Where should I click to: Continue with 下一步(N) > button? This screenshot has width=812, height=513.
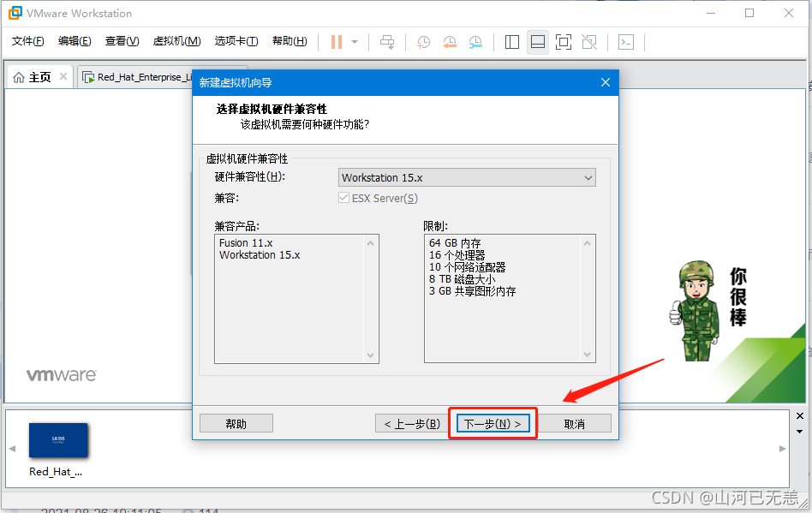[x=493, y=423]
